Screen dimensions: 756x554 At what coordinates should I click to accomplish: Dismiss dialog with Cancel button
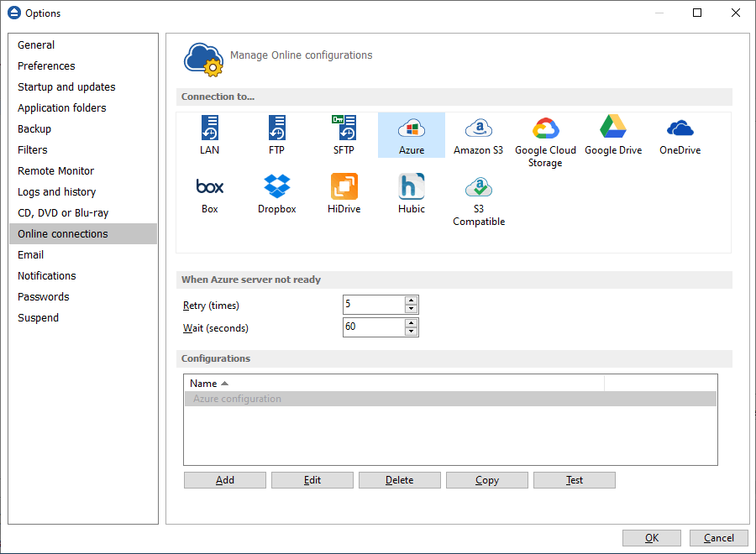(x=719, y=538)
